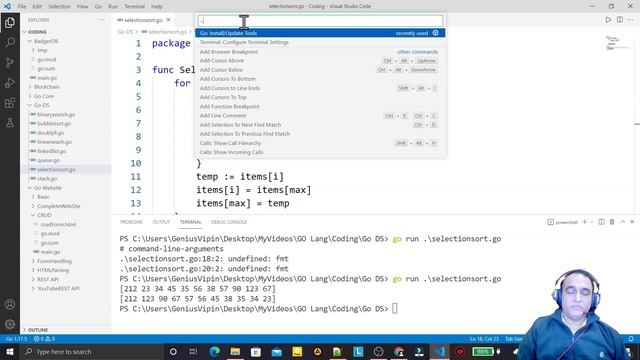The height and width of the screenshot is (360, 640).
Task: Switch to the PROBLEMS tab
Action: tap(131, 222)
